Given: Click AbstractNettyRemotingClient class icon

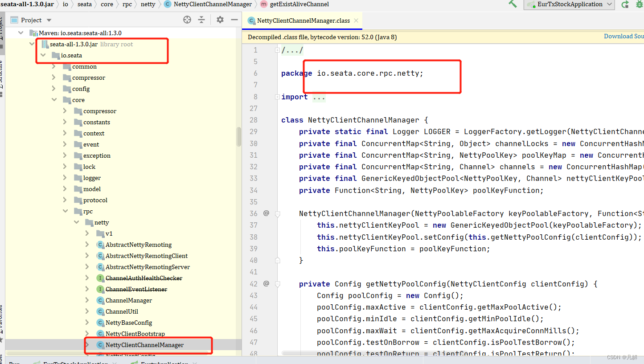Looking at the screenshot, I should [100, 256].
